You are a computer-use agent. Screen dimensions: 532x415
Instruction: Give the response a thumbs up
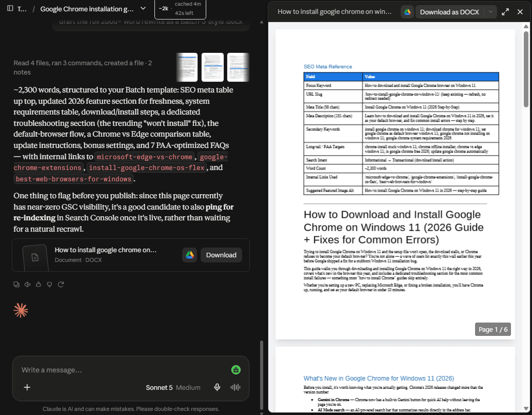click(x=38, y=284)
